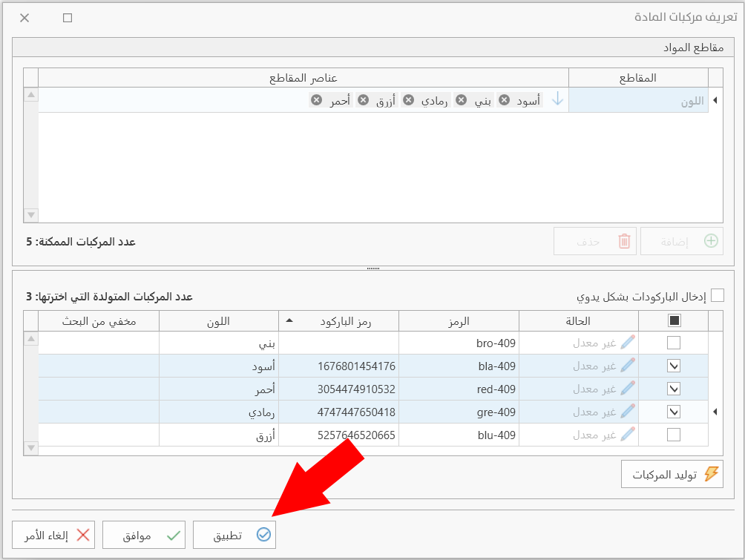Viewport: 745px width, 560px height.
Task: Click scroll down arrow in segments grid
Action: click(31, 215)
